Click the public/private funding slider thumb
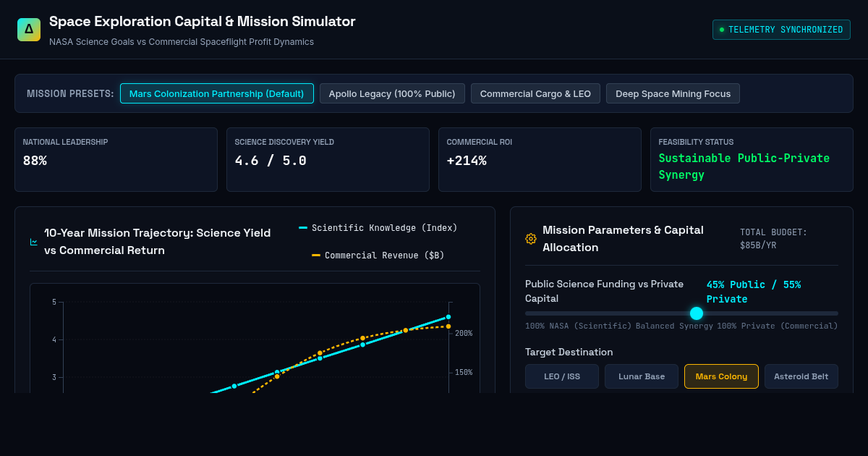The image size is (868, 456). click(697, 313)
